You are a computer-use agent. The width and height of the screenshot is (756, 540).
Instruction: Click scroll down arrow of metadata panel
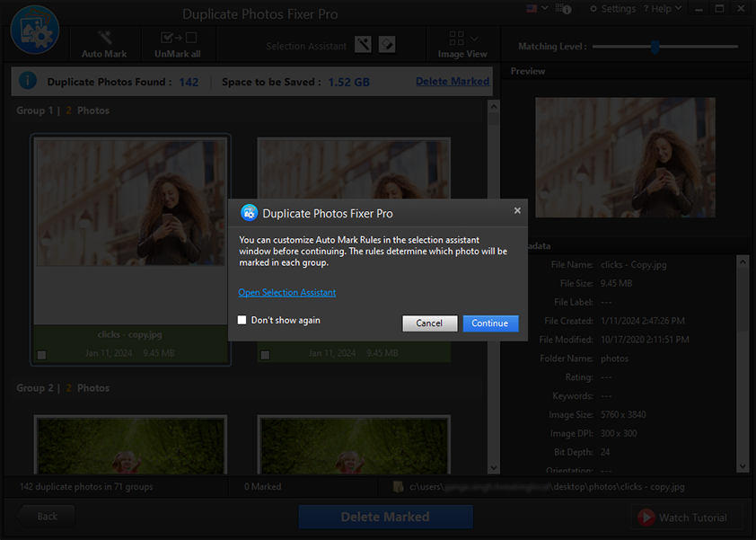pos(743,466)
